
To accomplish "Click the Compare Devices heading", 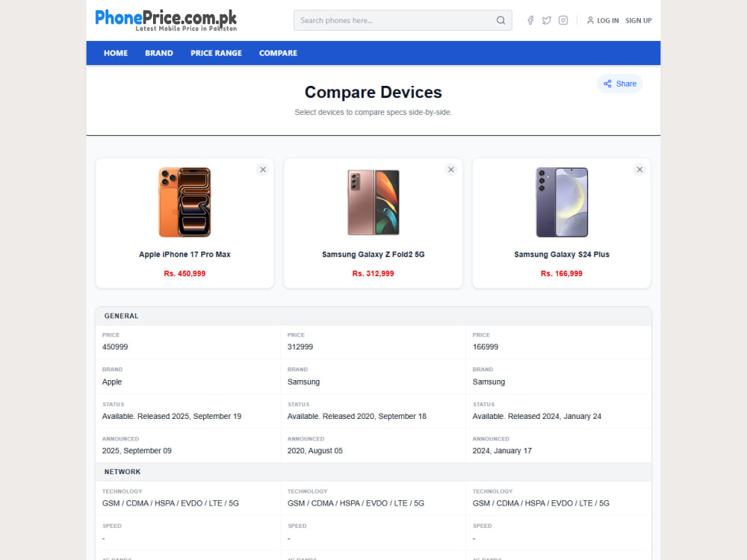I will pyautogui.click(x=373, y=93).
